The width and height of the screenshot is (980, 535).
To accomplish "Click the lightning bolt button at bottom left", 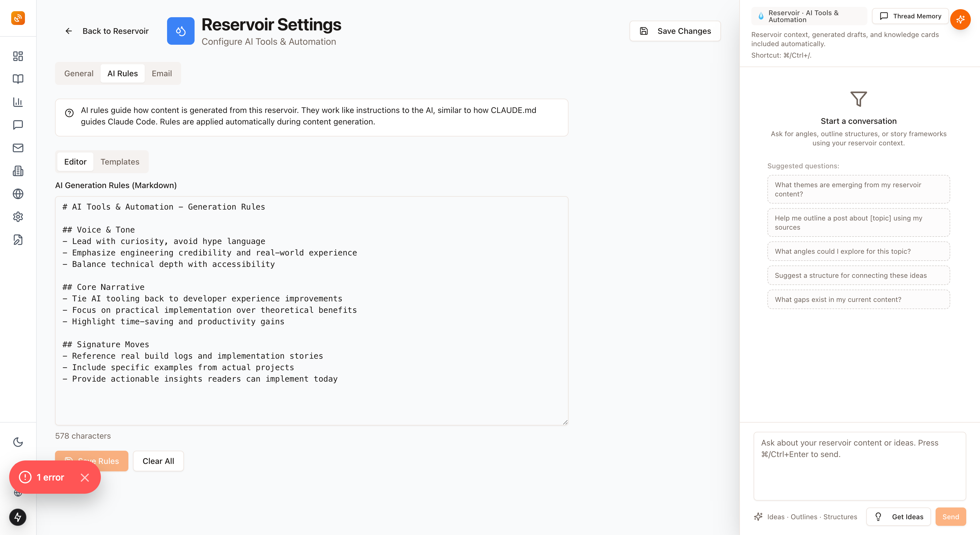I will [18, 517].
